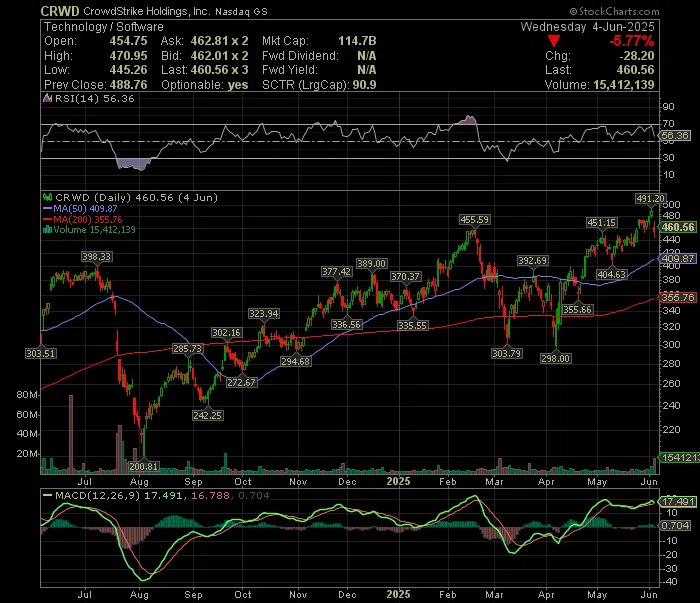Image resolution: width=700 pixels, height=603 pixels.
Task: Click the 377.42 price label
Action: [337, 271]
